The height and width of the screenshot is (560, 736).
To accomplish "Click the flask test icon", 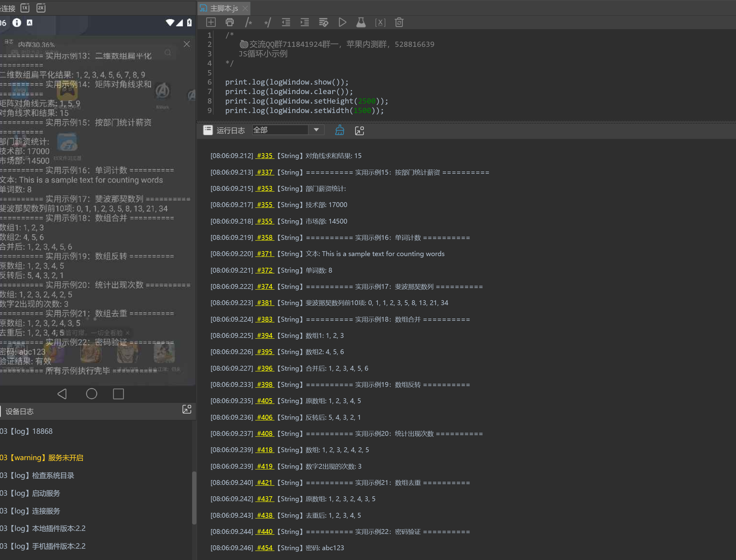I will click(x=361, y=22).
